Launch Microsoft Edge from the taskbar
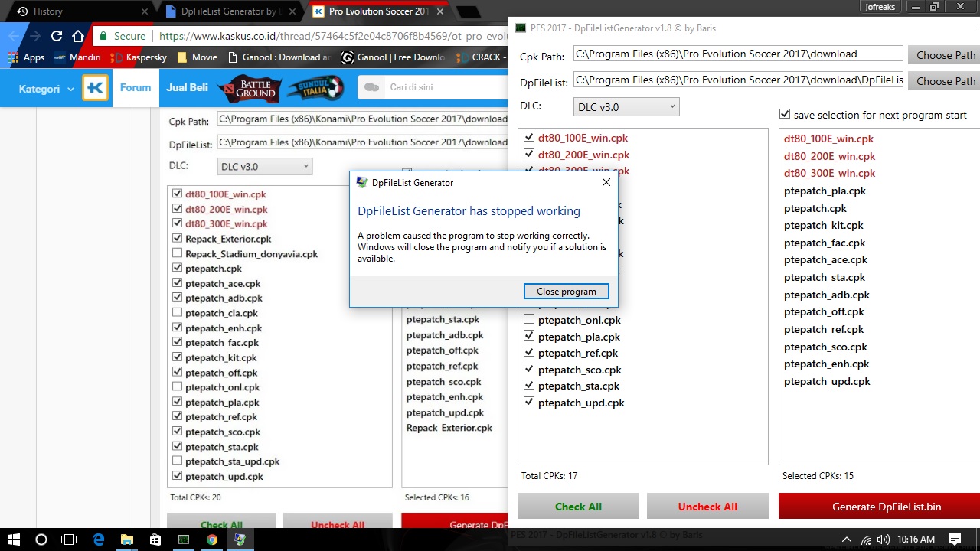The height and width of the screenshot is (551, 980). tap(99, 540)
